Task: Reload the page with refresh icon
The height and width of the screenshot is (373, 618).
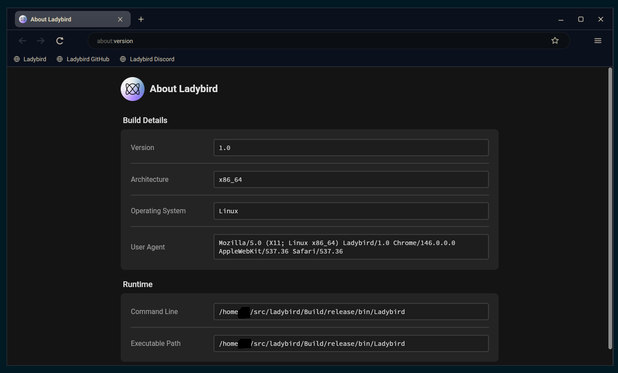Action: point(60,41)
